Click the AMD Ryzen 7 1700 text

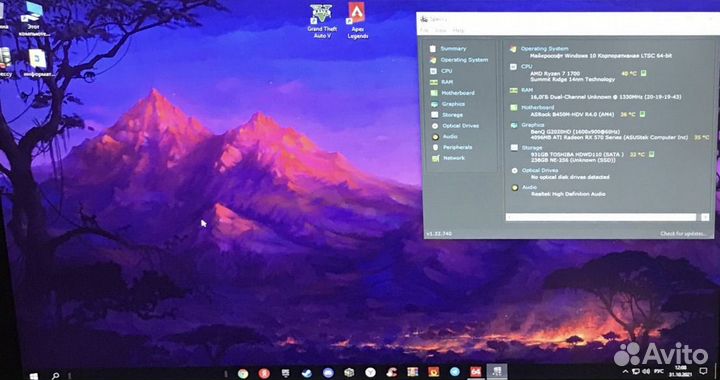point(555,73)
